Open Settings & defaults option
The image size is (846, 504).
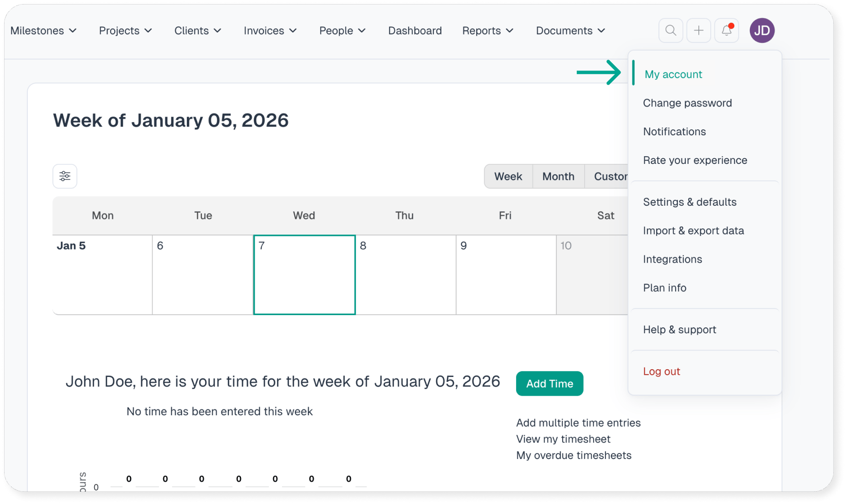coord(689,202)
